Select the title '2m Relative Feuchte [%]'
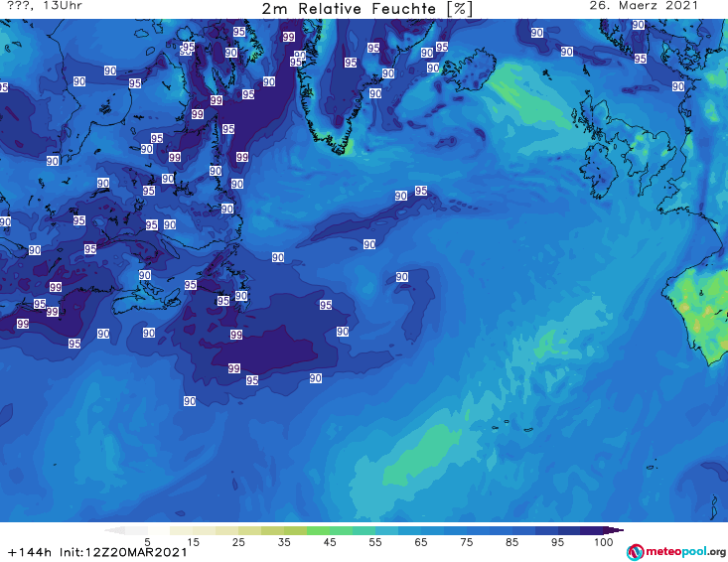Image resolution: width=728 pixels, height=562 pixels. tap(366, 9)
